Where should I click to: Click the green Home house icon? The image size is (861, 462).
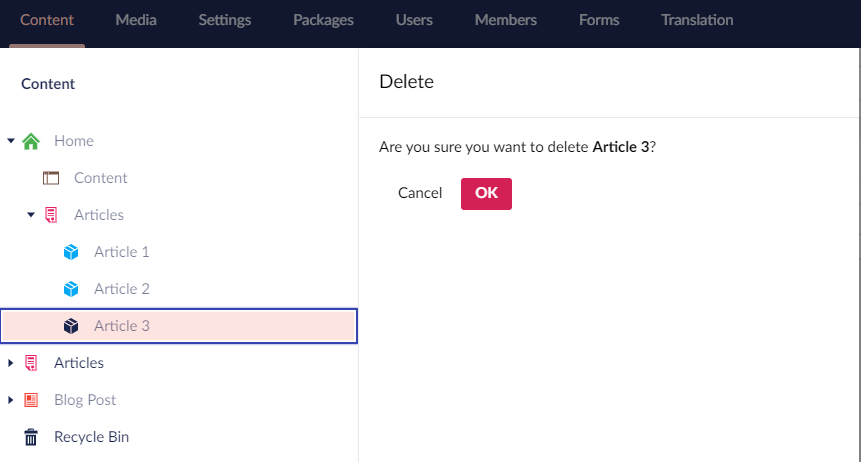[x=31, y=141]
